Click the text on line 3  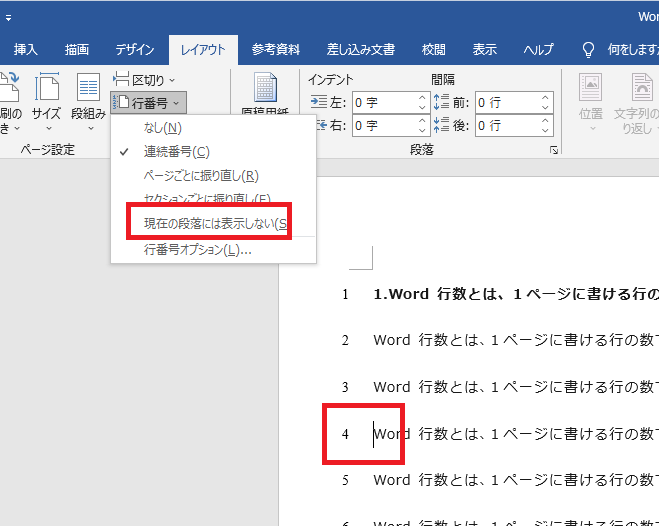click(516, 387)
